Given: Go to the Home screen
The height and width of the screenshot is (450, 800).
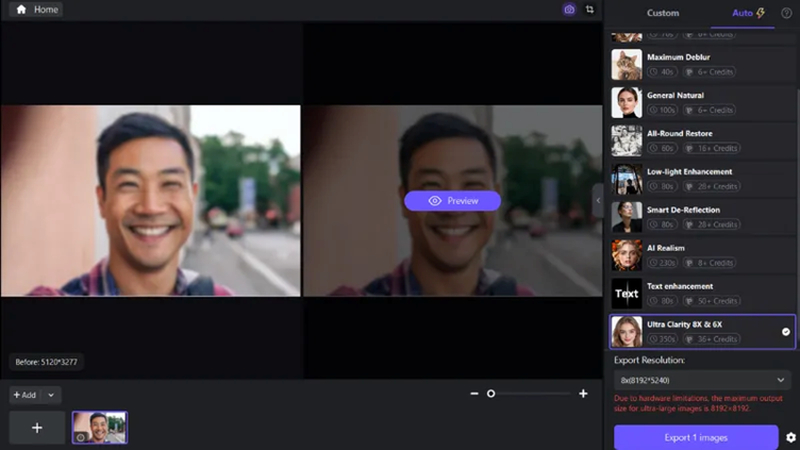Looking at the screenshot, I should click(37, 9).
